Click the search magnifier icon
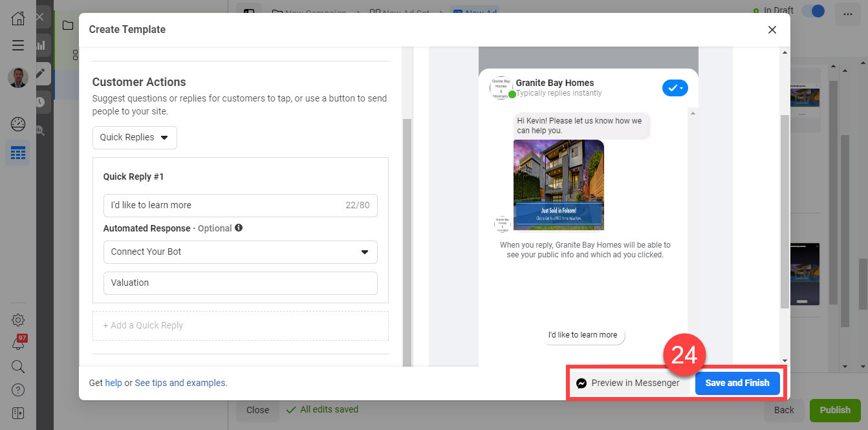This screenshot has width=868, height=430. [x=17, y=367]
